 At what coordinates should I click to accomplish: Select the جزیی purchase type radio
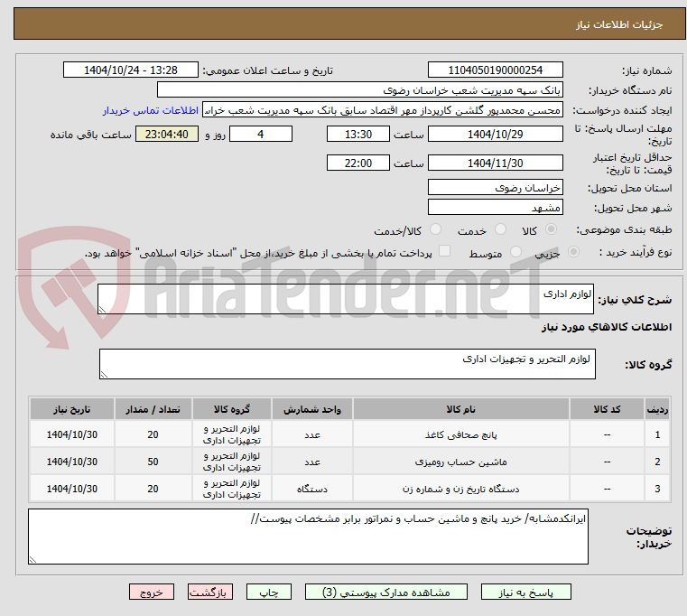click(x=573, y=252)
